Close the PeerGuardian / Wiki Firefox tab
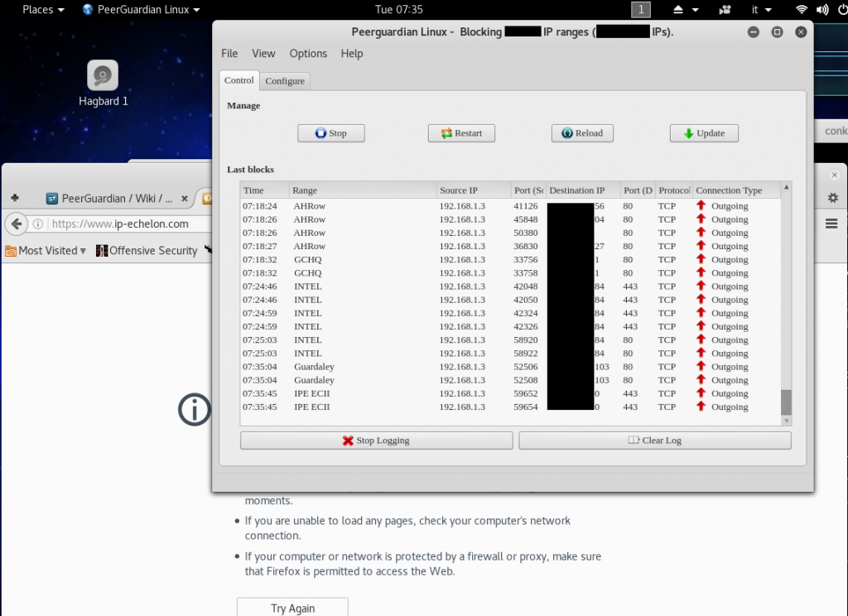Viewport: 848px width, 616px height. (185, 199)
